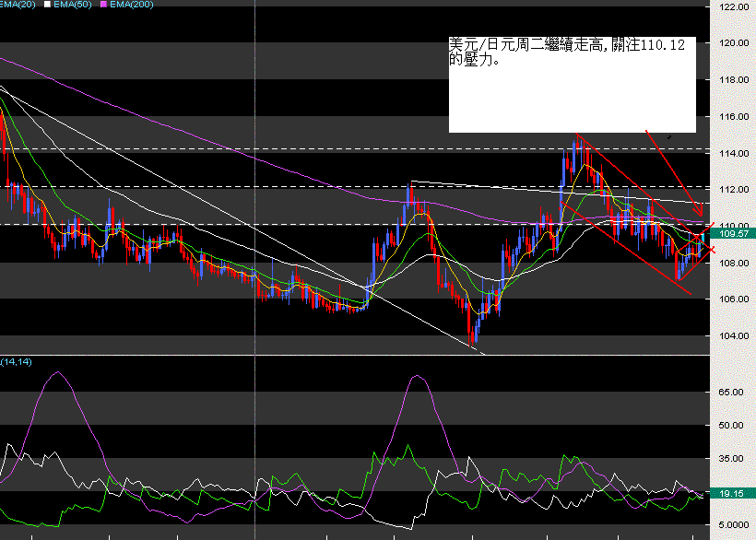Click the 112.00 price axis label

(734, 189)
